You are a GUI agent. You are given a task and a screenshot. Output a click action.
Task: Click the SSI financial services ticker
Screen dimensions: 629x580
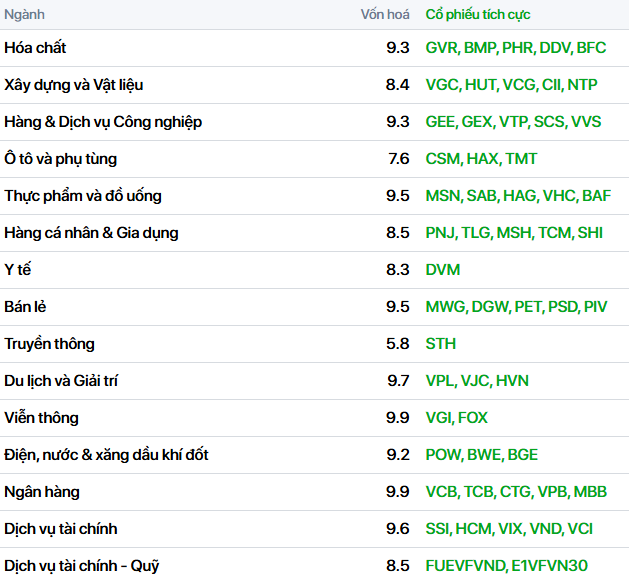pos(438,529)
